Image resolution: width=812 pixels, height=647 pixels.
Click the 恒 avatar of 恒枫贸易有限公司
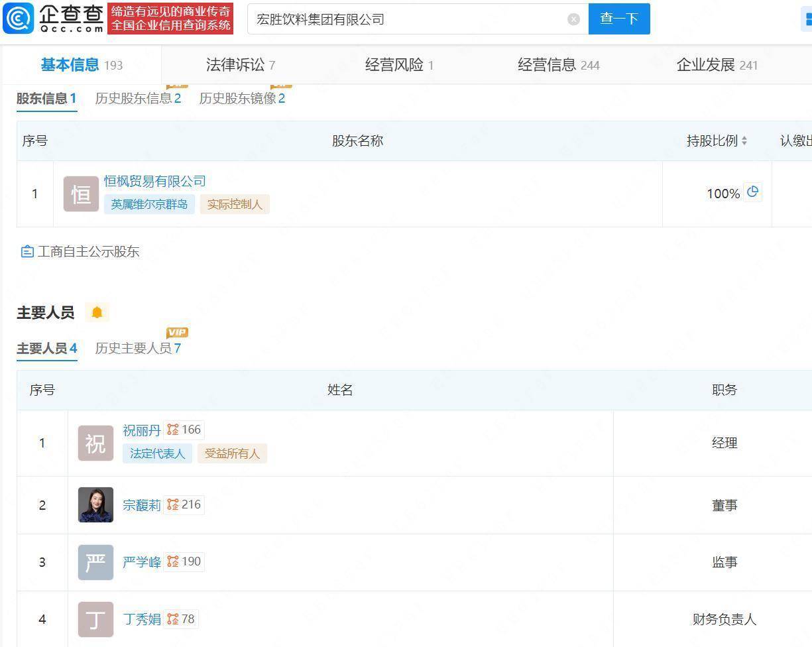(x=81, y=194)
